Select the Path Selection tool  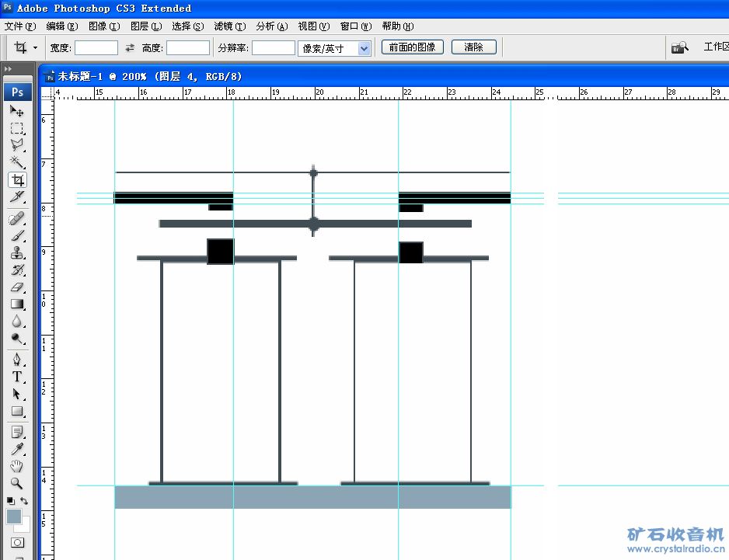point(17,394)
